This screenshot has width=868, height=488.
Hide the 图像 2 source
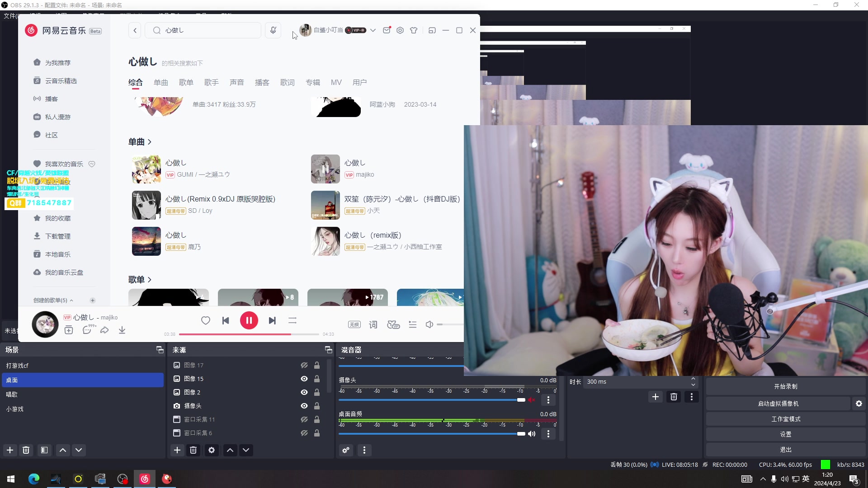[304, 392]
